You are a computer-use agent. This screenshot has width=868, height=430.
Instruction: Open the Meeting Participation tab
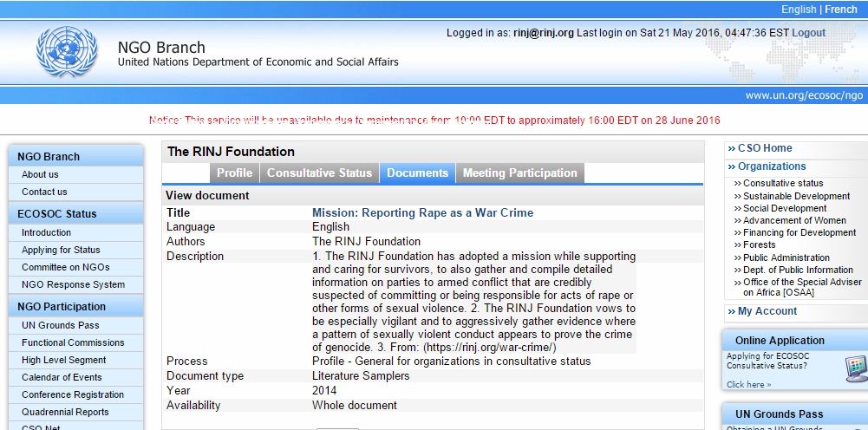point(519,173)
